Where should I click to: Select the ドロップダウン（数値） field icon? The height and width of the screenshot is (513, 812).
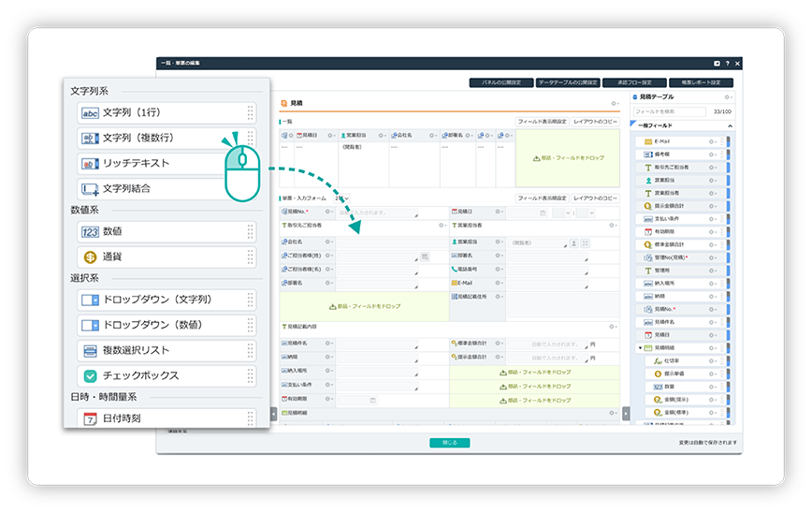point(90,326)
